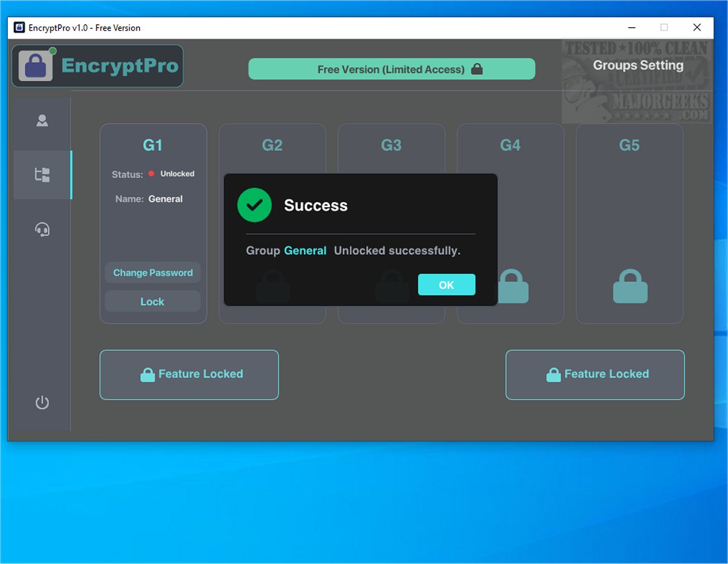The image size is (728, 564).
Task: Click the G3 padlock icon
Action: coord(392,286)
